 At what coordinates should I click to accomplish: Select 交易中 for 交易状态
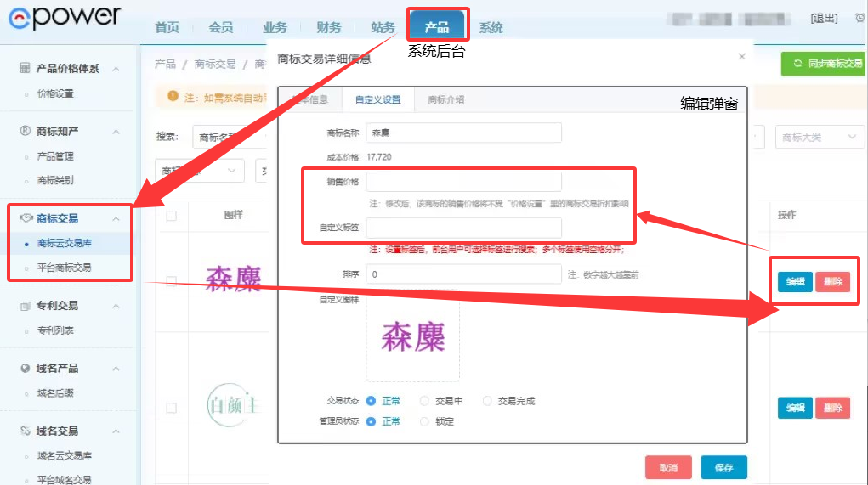pos(425,401)
